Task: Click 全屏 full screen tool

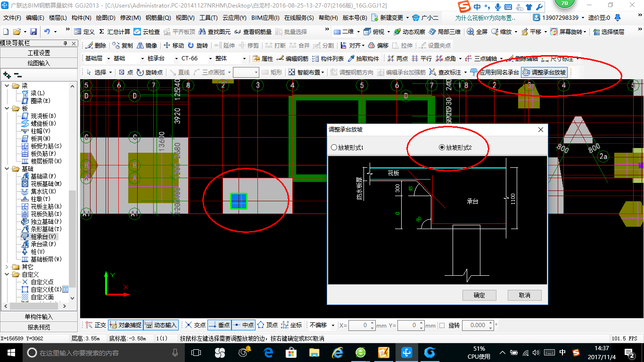Action: pos(477,32)
